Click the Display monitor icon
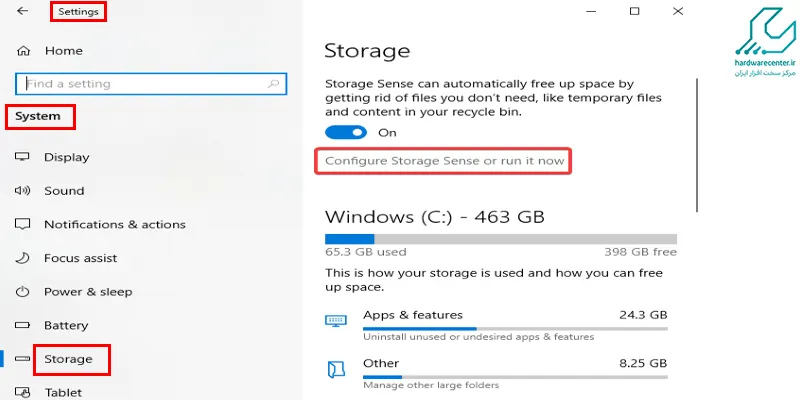 click(x=22, y=157)
